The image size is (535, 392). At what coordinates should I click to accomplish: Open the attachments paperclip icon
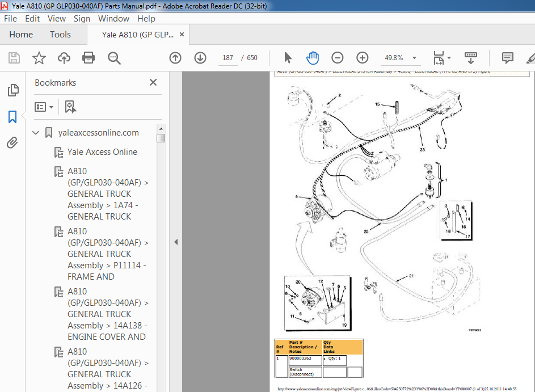coord(12,142)
